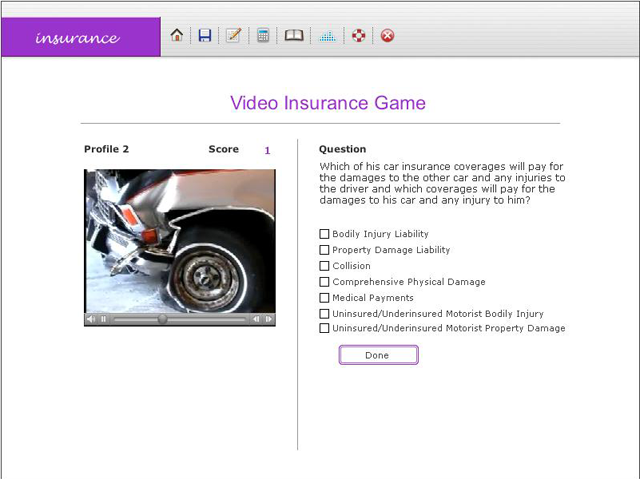Open the notepad with pencil icon
Viewport: 640px width, 479px height.
(x=233, y=35)
